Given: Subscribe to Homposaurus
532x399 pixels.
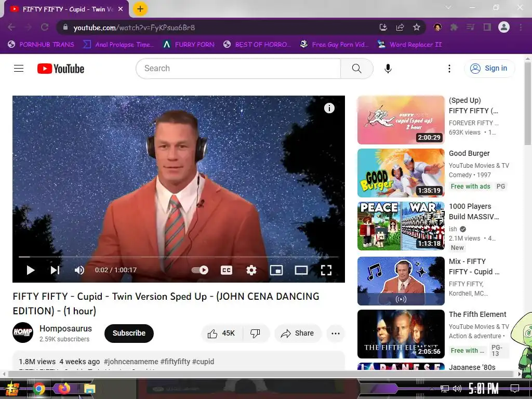Looking at the screenshot, I should [129, 333].
